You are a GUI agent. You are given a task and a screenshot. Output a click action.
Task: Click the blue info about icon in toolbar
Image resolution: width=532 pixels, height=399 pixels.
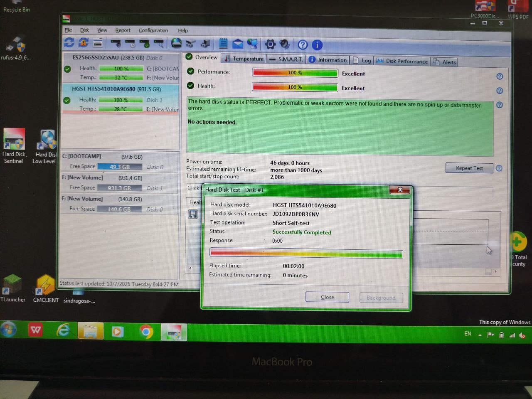pos(317,45)
